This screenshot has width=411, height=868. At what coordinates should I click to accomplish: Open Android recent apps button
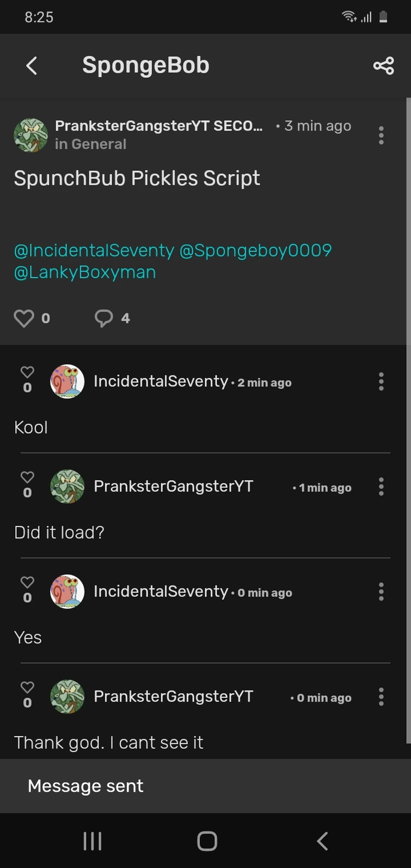click(93, 841)
